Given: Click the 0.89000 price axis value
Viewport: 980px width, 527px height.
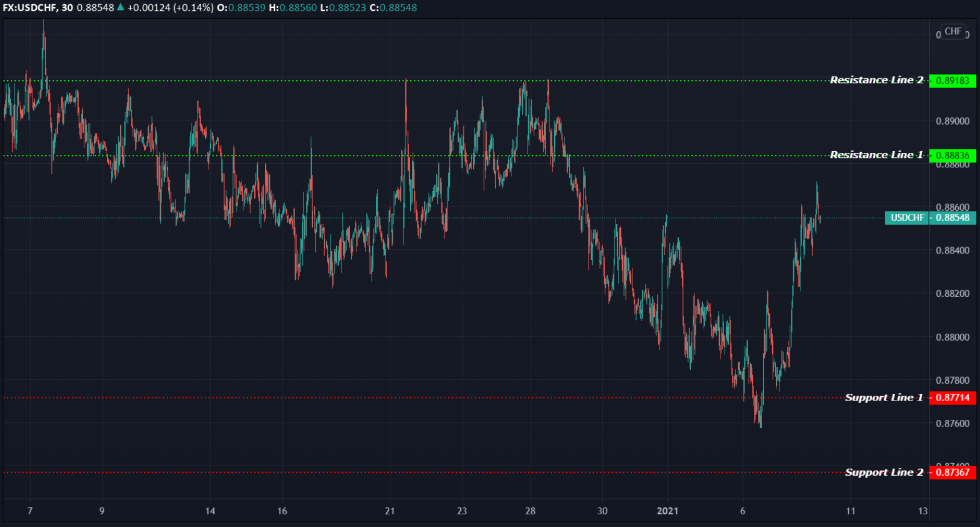Looking at the screenshot, I should tap(952, 121).
